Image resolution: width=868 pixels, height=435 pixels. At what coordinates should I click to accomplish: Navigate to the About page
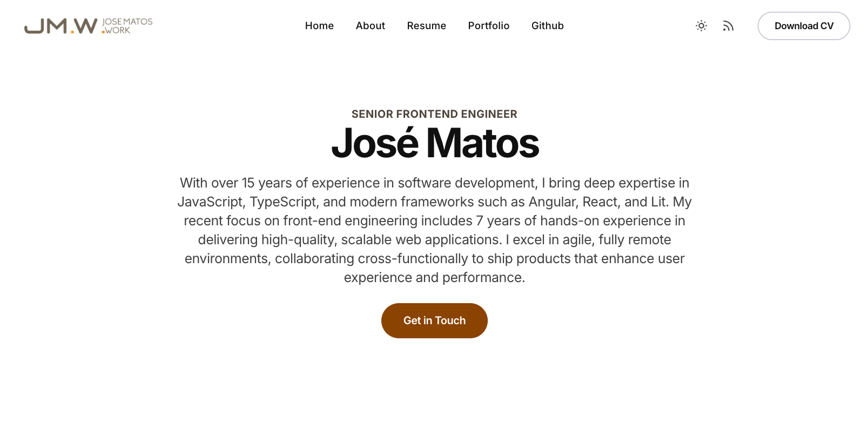click(370, 25)
